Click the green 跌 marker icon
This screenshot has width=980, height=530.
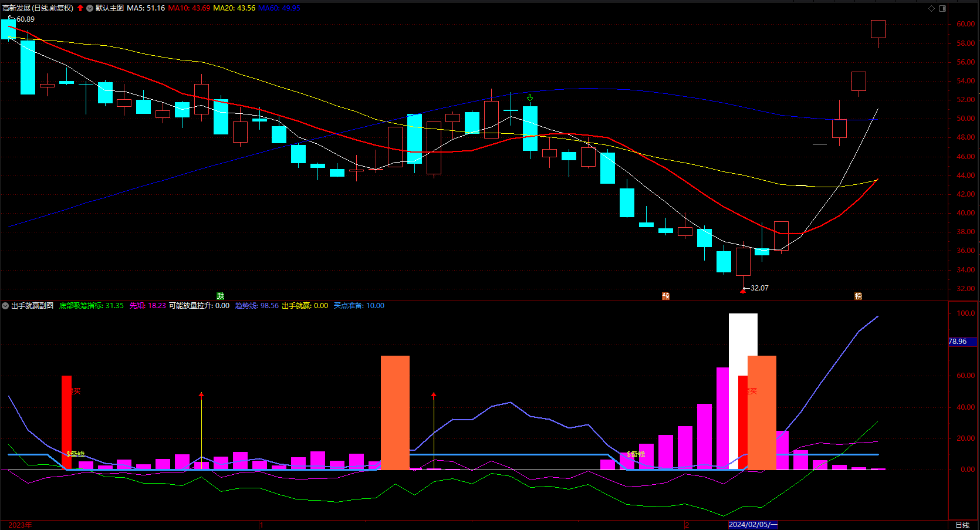221,296
